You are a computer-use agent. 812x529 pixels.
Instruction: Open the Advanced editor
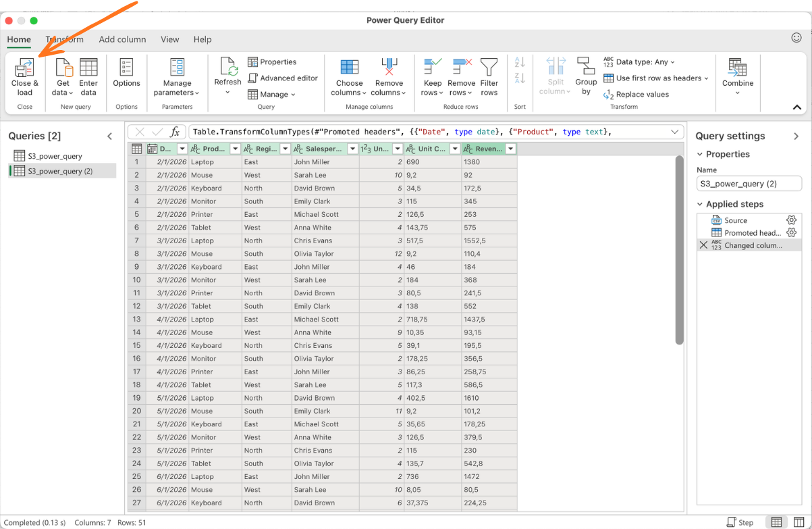click(x=282, y=78)
